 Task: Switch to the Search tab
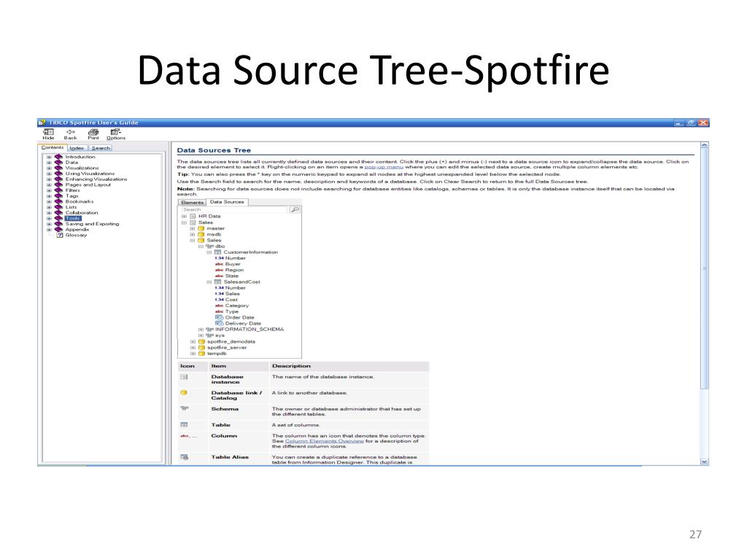[101, 148]
